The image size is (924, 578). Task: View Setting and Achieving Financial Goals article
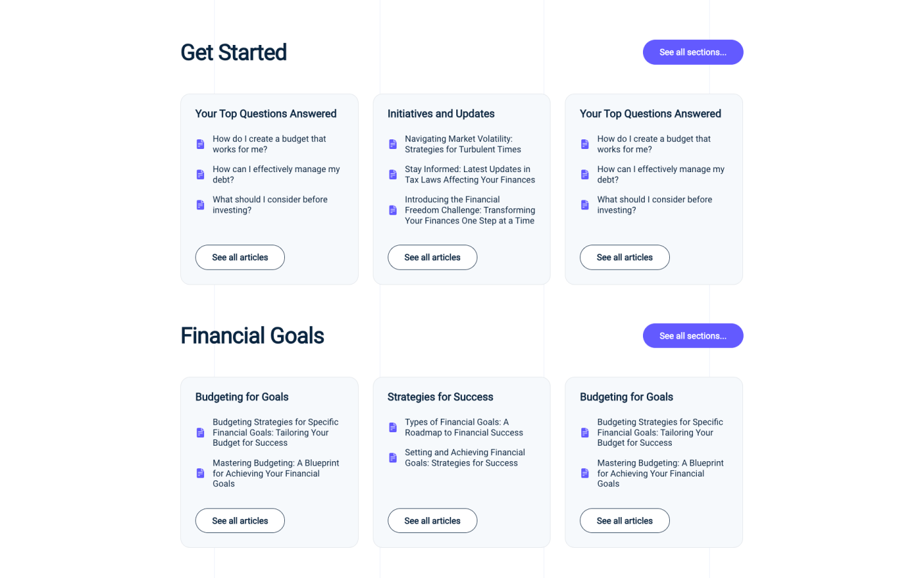point(465,458)
